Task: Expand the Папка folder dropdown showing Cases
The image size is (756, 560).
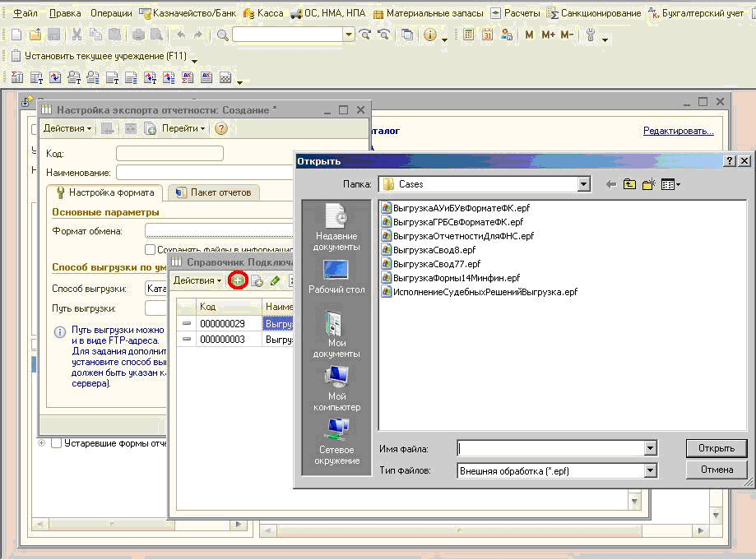Action: click(x=584, y=184)
